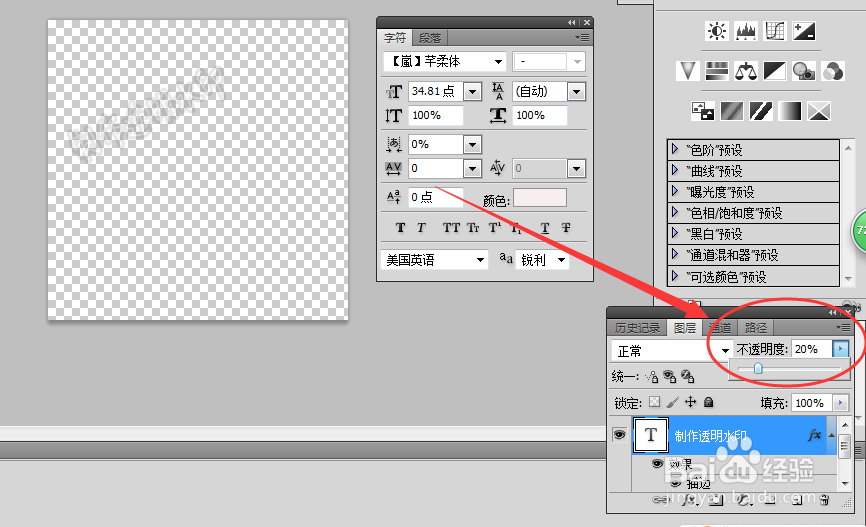Click the baseline shift 0 点 field
Image resolution: width=866 pixels, height=527 pixels.
[x=436, y=197]
